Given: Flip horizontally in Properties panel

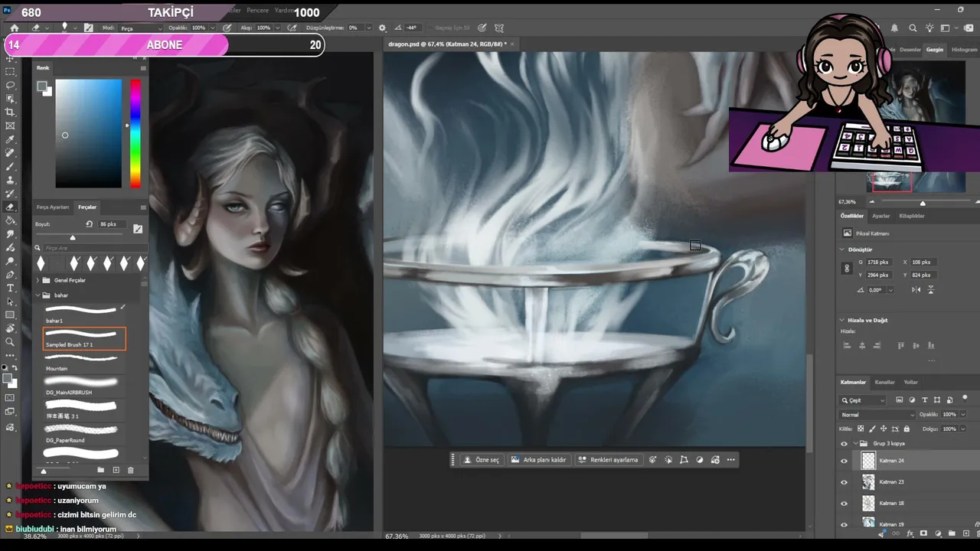Looking at the screenshot, I should (x=916, y=290).
